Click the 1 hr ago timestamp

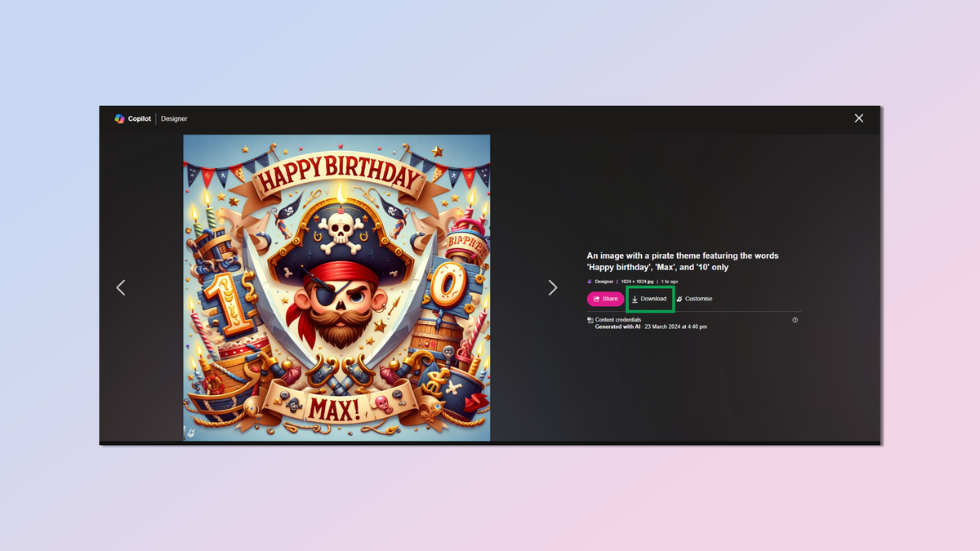[669, 281]
